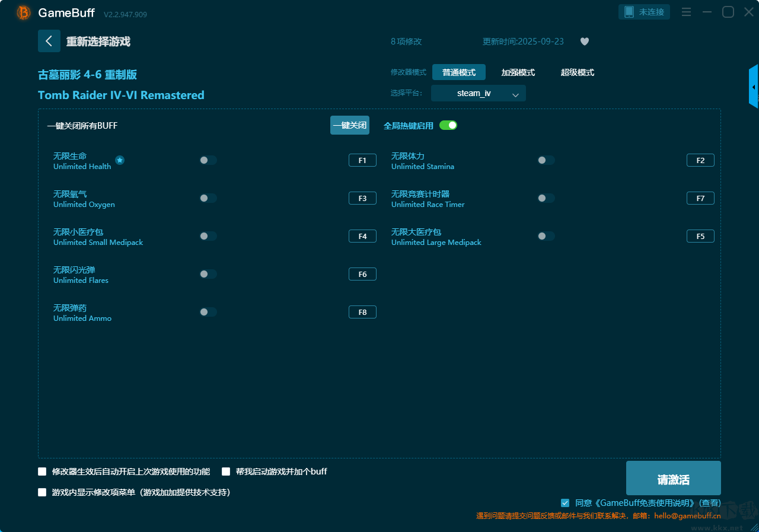The width and height of the screenshot is (759, 532).
Task: Click the phone 未连接 connection button
Action: [x=644, y=12]
